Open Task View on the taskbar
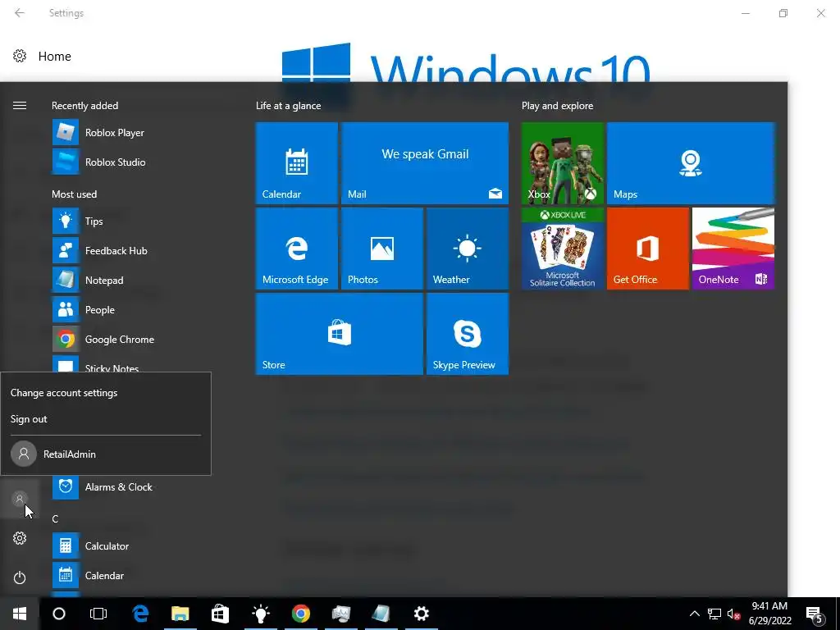Image resolution: width=840 pixels, height=630 pixels. coord(98,614)
